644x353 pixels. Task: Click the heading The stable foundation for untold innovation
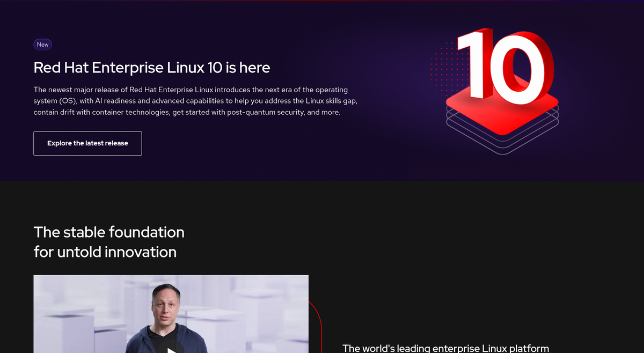(x=109, y=242)
